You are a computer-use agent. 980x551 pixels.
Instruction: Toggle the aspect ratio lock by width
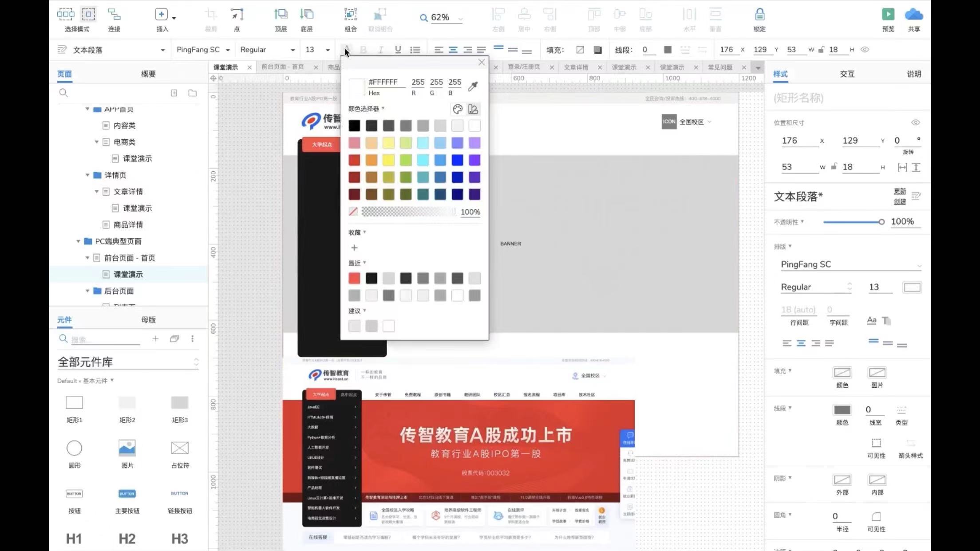point(834,167)
